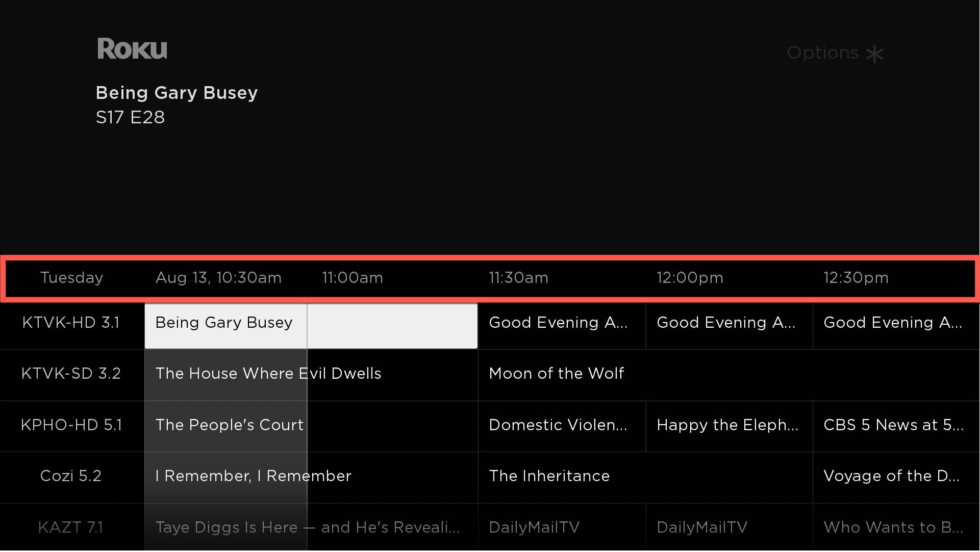The image size is (980, 552).
Task: Choose Who Wants to B... program
Action: click(x=896, y=528)
